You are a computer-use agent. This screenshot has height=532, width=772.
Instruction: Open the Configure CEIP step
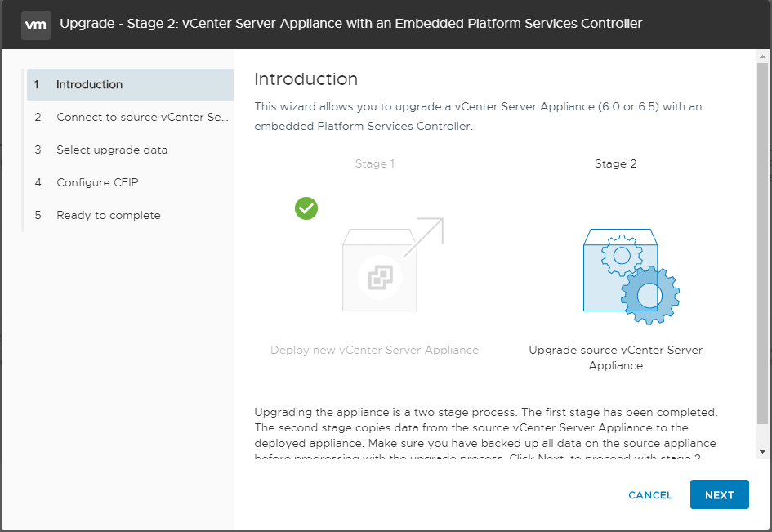(x=130, y=183)
